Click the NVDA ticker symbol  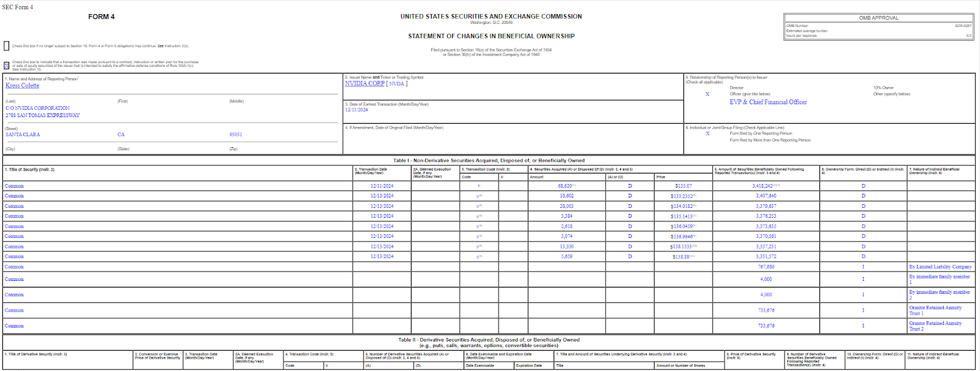(396, 84)
